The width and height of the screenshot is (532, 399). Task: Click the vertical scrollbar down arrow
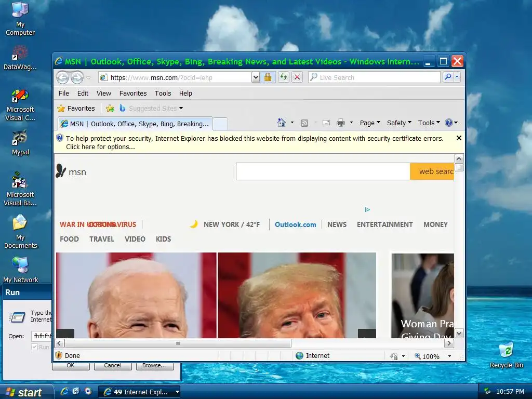(459, 334)
